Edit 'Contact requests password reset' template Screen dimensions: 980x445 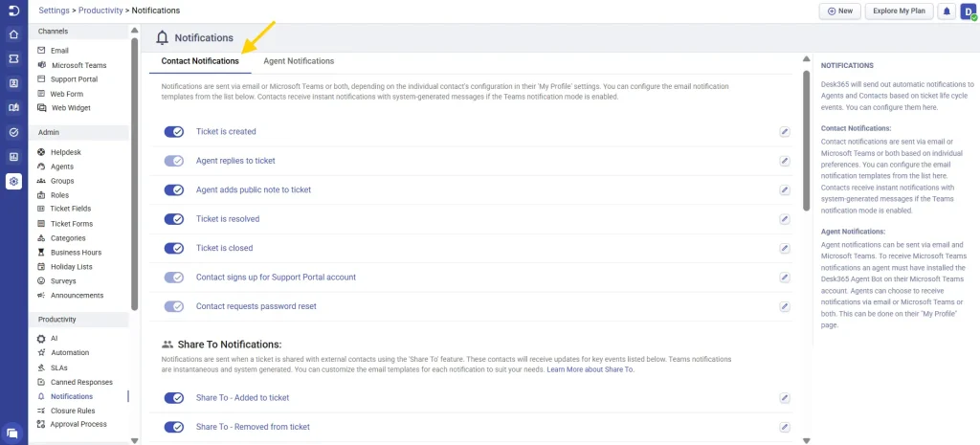pos(785,306)
